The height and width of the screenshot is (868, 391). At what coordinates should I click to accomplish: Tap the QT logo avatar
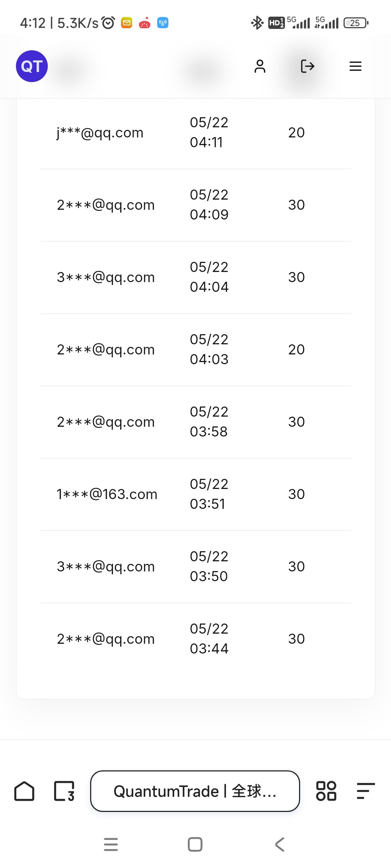(x=32, y=66)
